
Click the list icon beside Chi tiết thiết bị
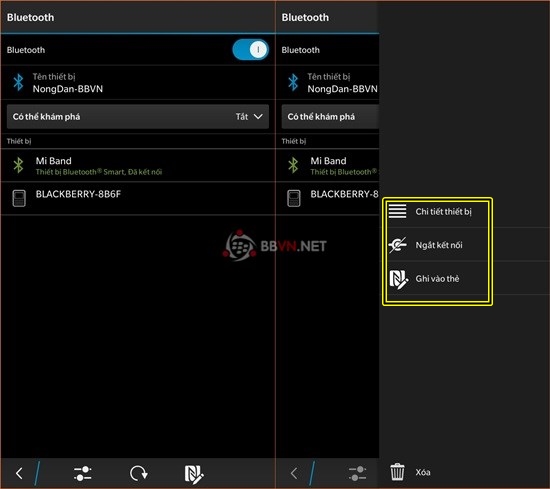(397, 211)
